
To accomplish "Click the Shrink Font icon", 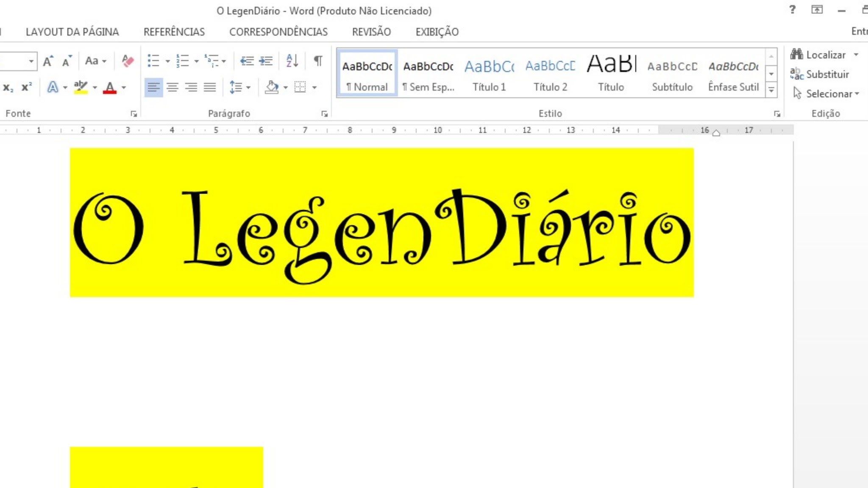I will click(67, 61).
